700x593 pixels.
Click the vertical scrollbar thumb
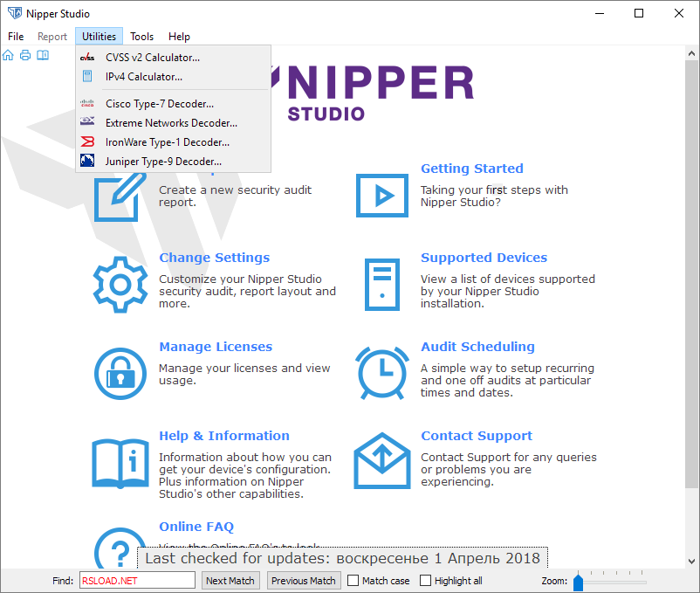click(691, 273)
